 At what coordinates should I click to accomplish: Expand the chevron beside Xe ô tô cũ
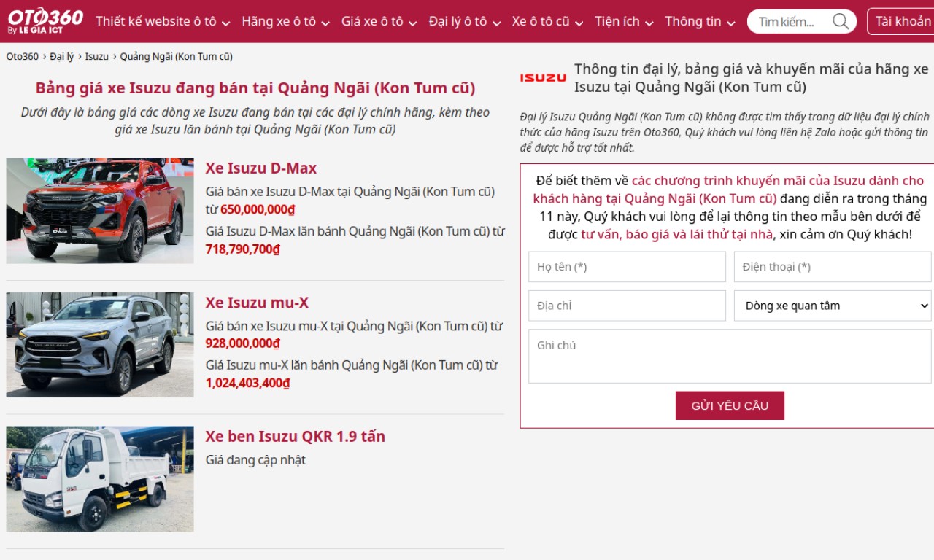[579, 23]
